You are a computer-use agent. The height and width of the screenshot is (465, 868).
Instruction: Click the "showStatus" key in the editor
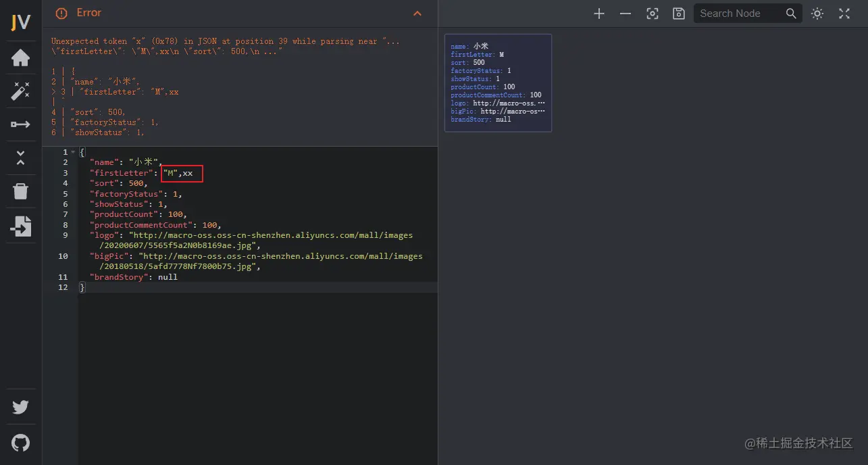pyautogui.click(x=120, y=204)
